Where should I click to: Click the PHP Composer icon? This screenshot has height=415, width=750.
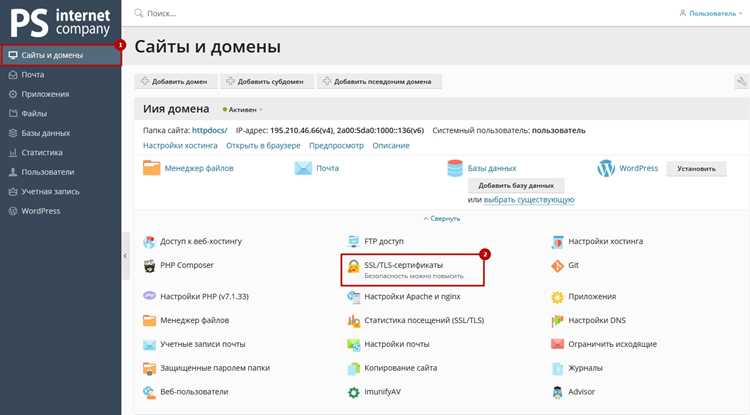coord(149,266)
